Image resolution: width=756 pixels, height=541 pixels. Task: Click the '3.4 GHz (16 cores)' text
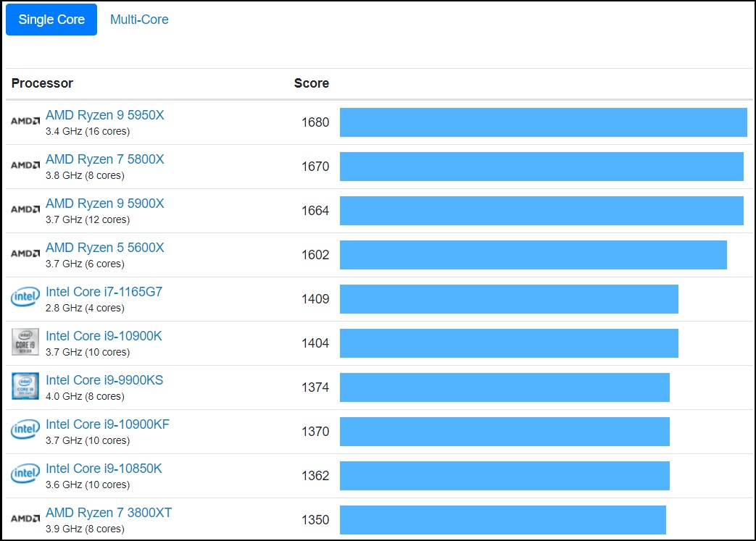[x=88, y=132]
